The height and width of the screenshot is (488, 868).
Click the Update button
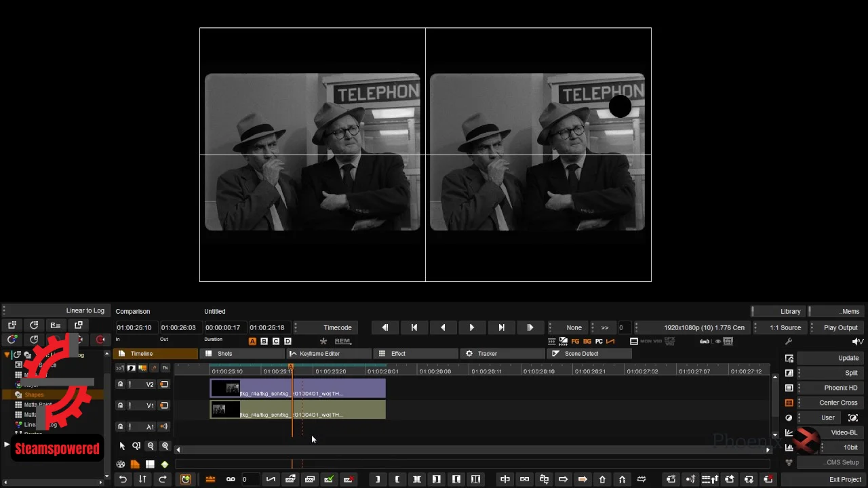831,358
